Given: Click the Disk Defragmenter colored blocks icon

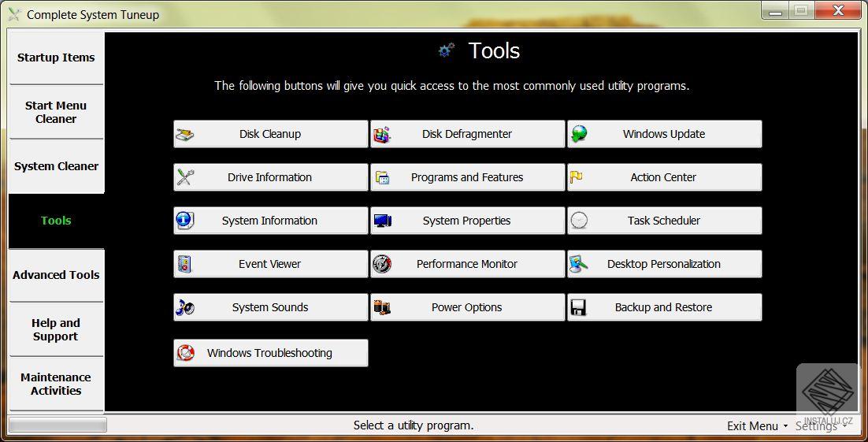Looking at the screenshot, I should click(x=382, y=134).
